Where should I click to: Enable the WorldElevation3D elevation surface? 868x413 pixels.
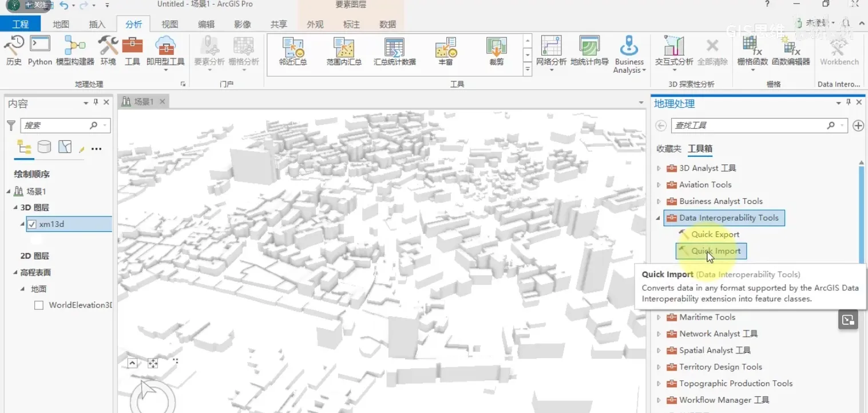coord(38,305)
